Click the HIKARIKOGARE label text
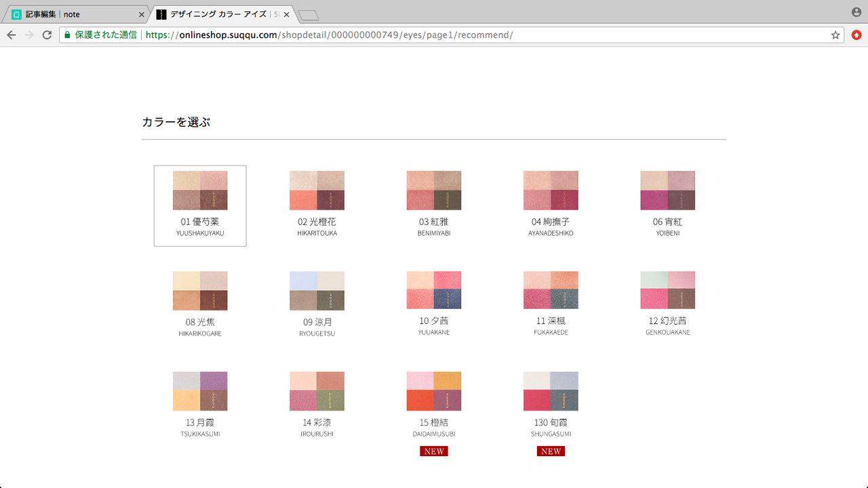868x488 pixels. tap(200, 333)
